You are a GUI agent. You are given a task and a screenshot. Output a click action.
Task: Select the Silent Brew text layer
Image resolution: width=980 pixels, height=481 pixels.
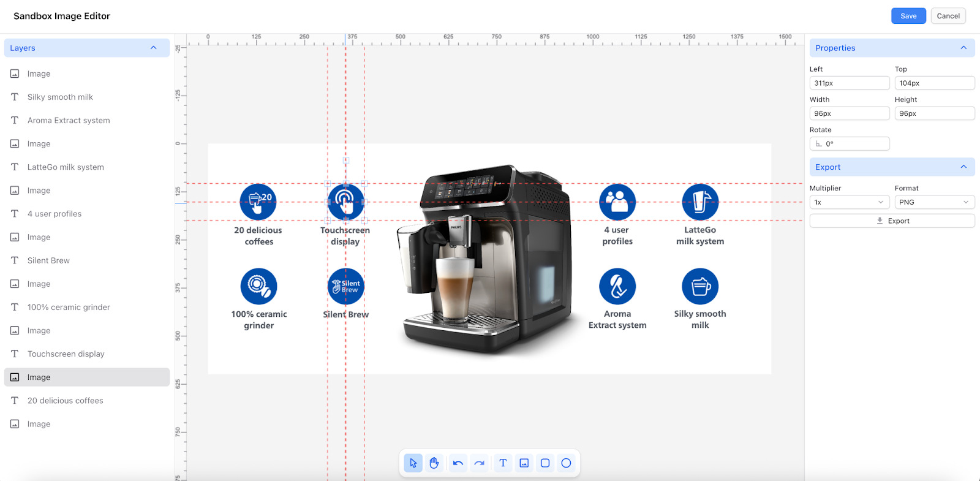click(48, 260)
